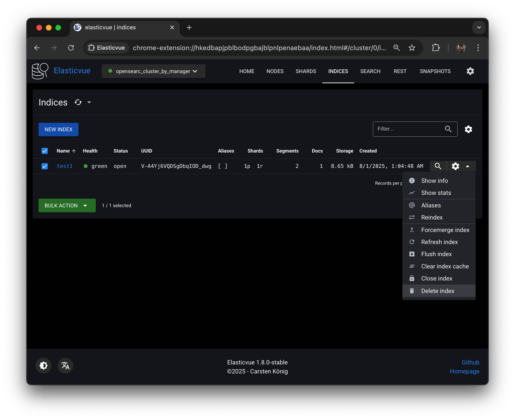Uncheck the test1 row checkbox
The width and height of the screenshot is (515, 420).
pos(45,166)
